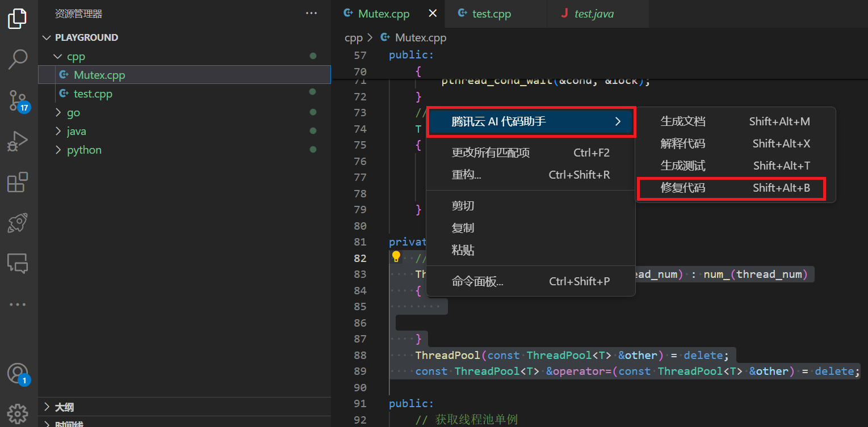Image resolution: width=868 pixels, height=427 pixels.
Task: Open the rocket icon view in activity bar
Action: [18, 223]
